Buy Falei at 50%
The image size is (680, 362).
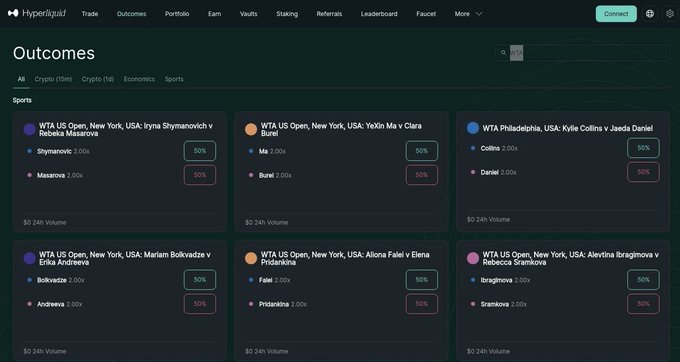click(422, 280)
